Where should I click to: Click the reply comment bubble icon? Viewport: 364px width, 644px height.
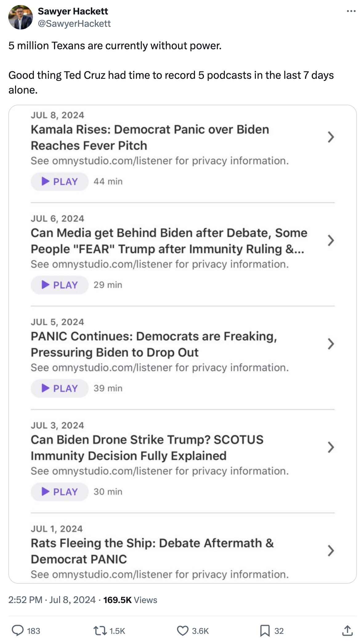18,631
